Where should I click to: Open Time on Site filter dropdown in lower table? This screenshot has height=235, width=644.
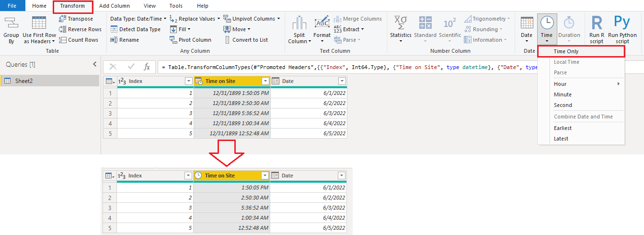265,176
